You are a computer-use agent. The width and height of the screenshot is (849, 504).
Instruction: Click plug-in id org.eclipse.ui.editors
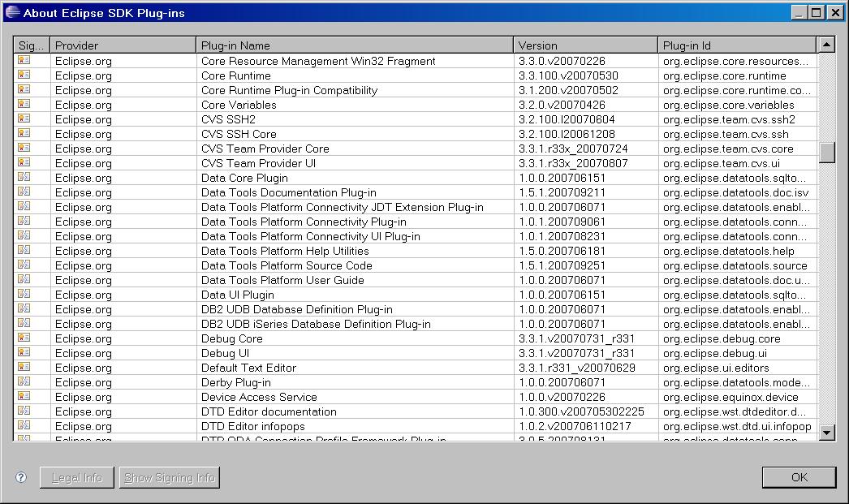click(716, 368)
